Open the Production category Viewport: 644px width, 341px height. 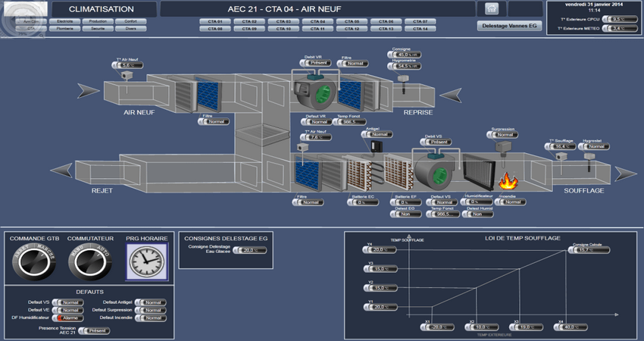pos(98,22)
